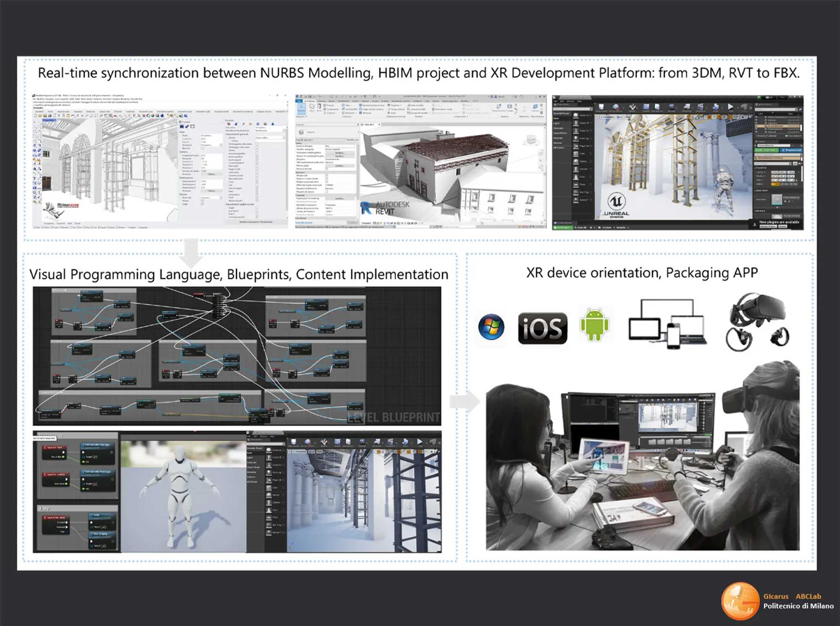Click the Play button in top Unreal toolbar
840x626 pixels.
point(730,107)
